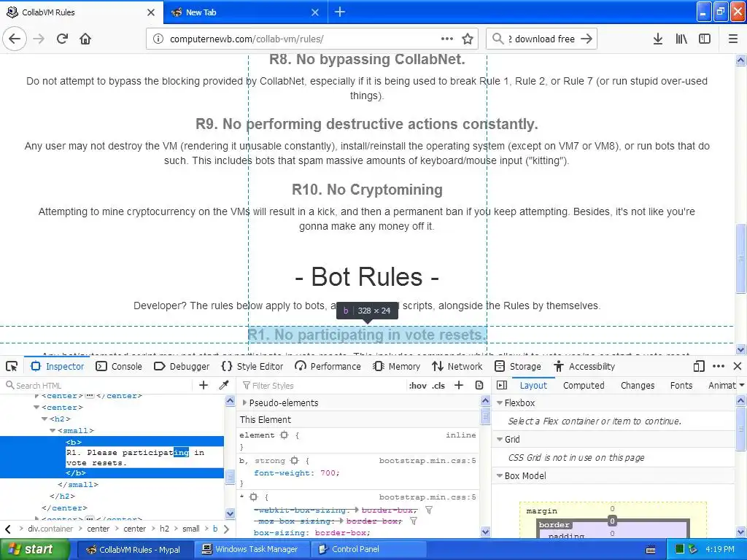Filter overridden -webkit-box-sizing property funnel
This screenshot has height=560, width=747.
click(429, 510)
